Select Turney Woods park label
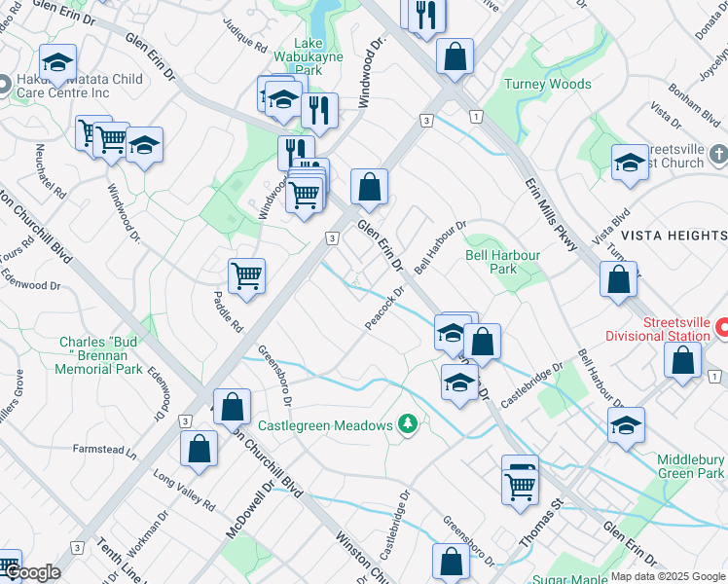This screenshot has width=728, height=584. [548, 84]
